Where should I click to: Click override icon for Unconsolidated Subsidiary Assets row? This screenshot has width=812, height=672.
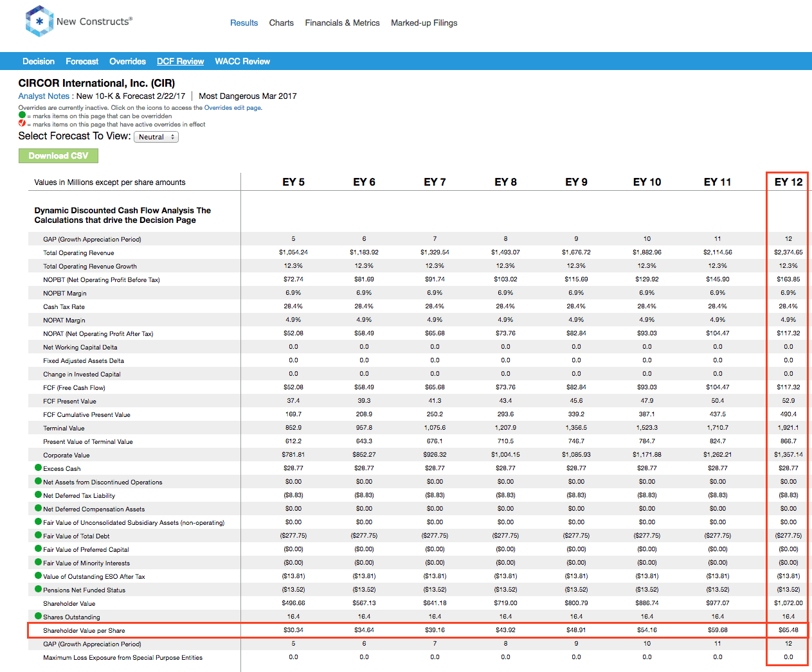(39, 522)
